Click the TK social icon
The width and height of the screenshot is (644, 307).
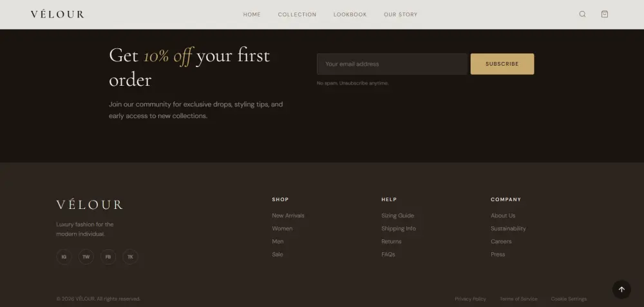coord(130,257)
